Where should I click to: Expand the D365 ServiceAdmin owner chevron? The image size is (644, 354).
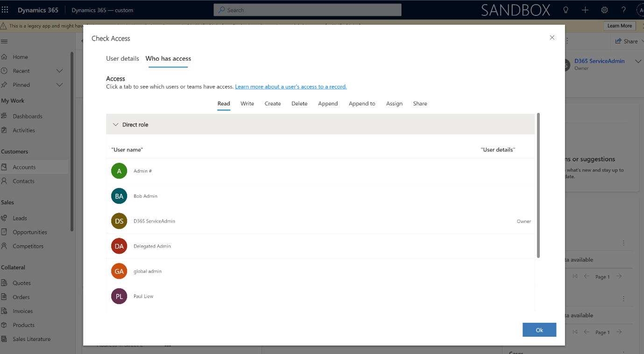(x=638, y=62)
